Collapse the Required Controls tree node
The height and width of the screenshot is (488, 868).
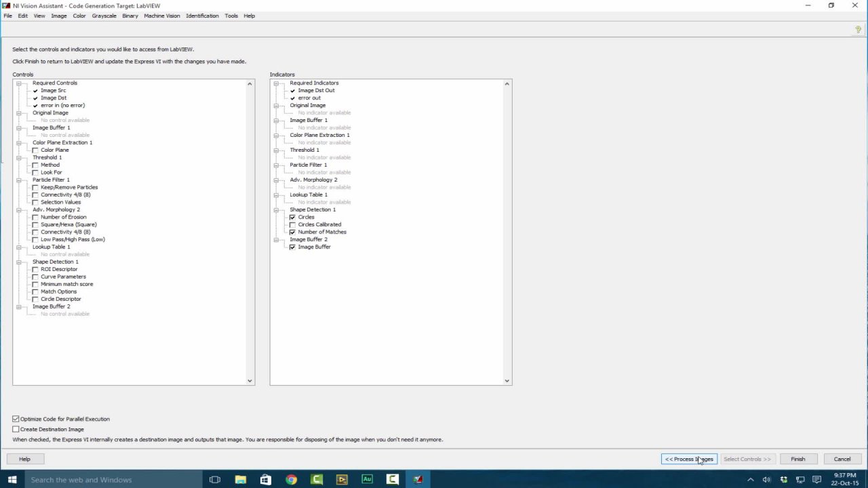(x=19, y=83)
